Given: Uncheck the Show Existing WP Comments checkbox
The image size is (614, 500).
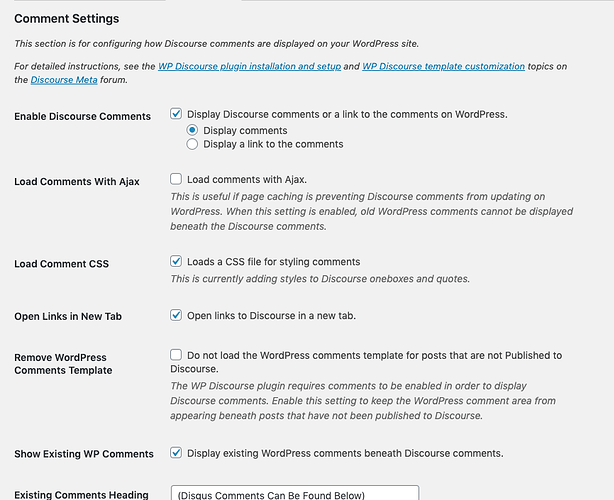Looking at the screenshot, I should pyautogui.click(x=176, y=453).
